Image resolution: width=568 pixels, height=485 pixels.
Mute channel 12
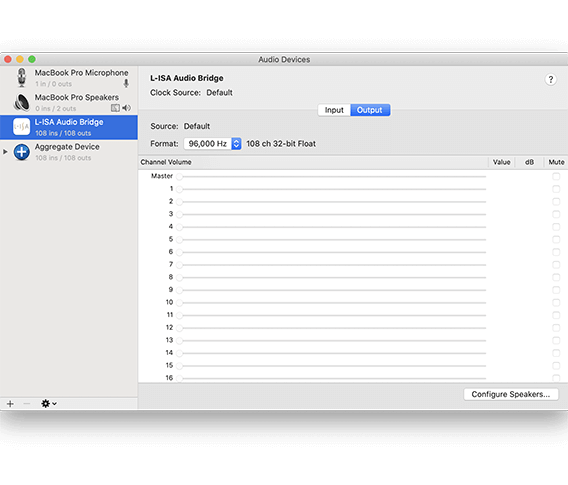point(556,328)
